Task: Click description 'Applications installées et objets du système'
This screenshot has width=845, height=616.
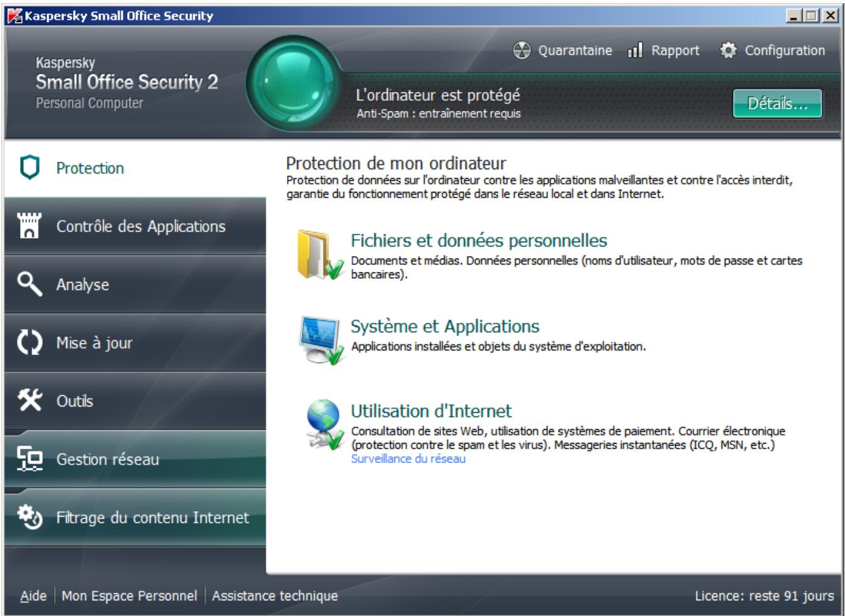Action: tap(498, 347)
